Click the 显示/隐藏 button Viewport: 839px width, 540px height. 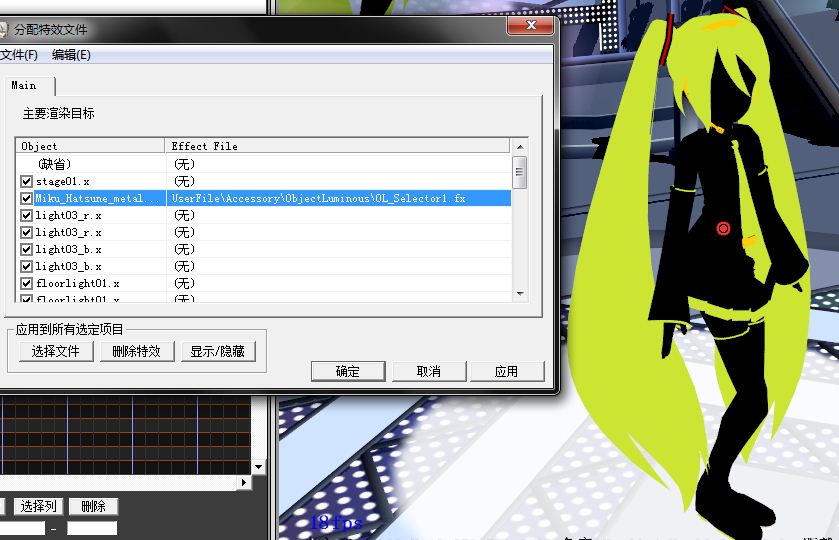pyautogui.click(x=218, y=351)
